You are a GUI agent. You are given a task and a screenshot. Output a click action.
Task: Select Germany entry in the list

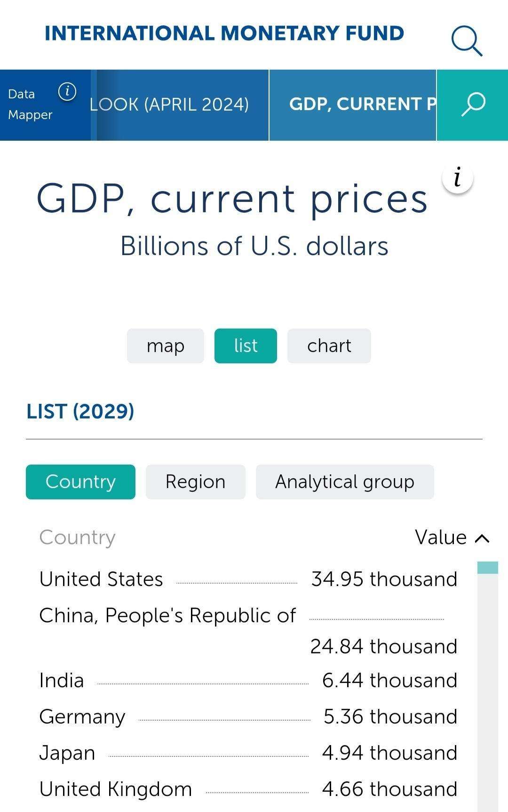click(x=82, y=717)
